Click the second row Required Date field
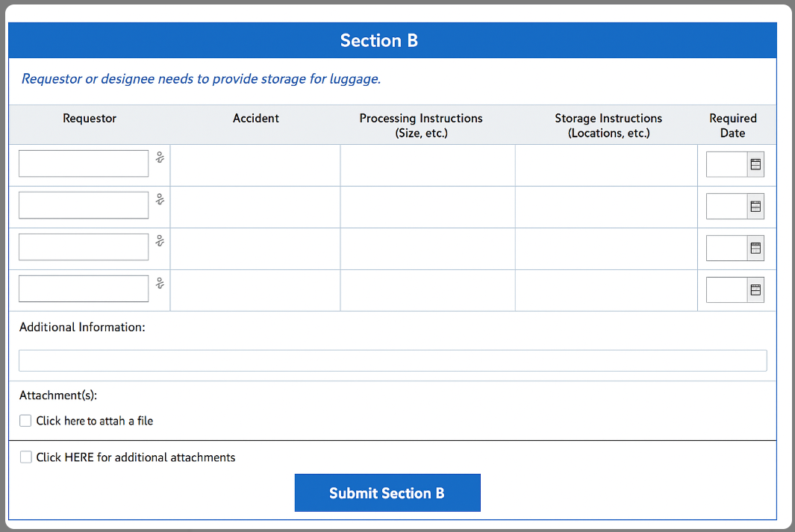Image resolution: width=795 pixels, height=532 pixels. point(727,207)
